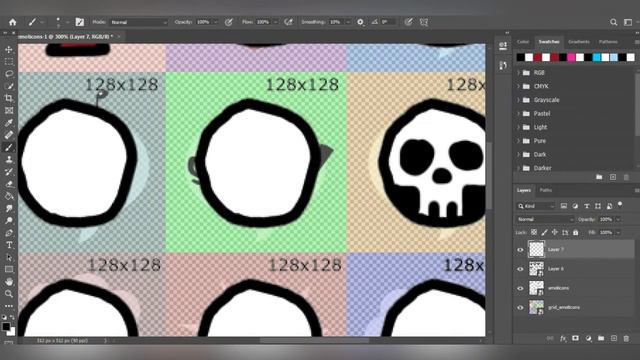The image size is (640, 360).
Task: Select the Paint Bucket tool
Action: (9, 196)
